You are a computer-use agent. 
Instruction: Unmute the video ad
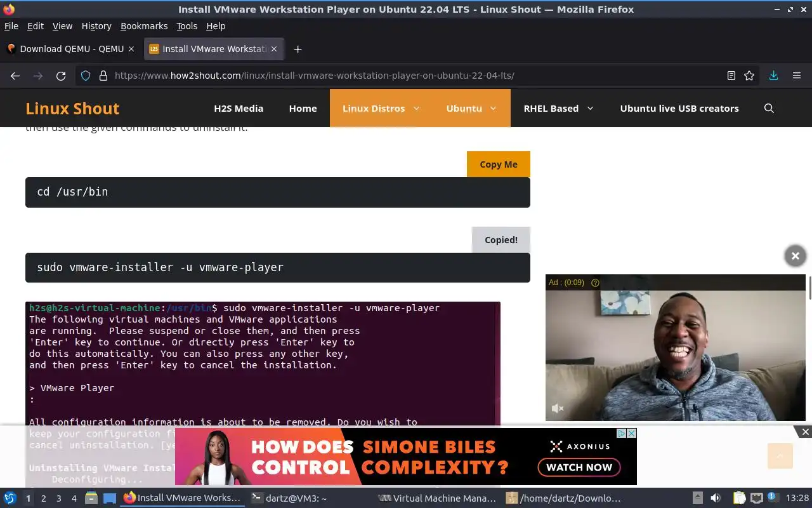[x=558, y=408]
